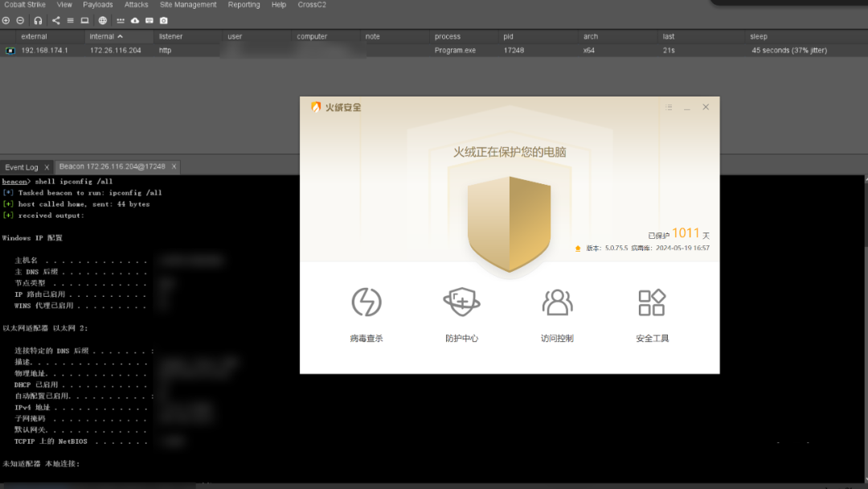Screen dimensions: 868x489
Task: Click the beacon console vertical scrollbar
Action: point(866,328)
